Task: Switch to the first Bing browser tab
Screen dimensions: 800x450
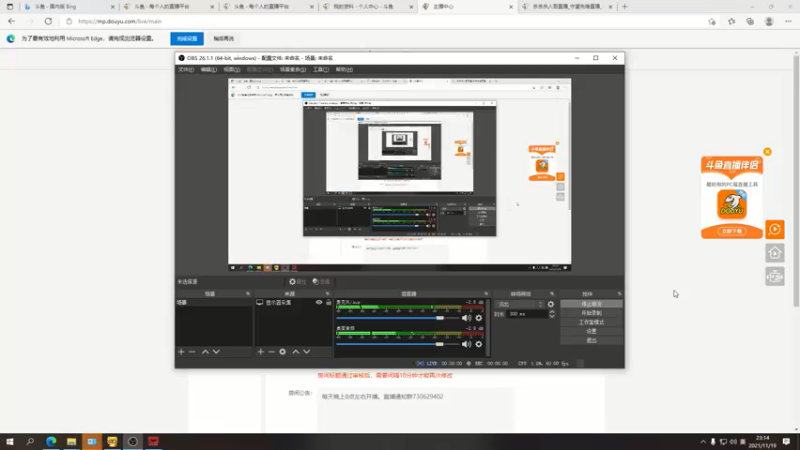Action: [x=69, y=7]
